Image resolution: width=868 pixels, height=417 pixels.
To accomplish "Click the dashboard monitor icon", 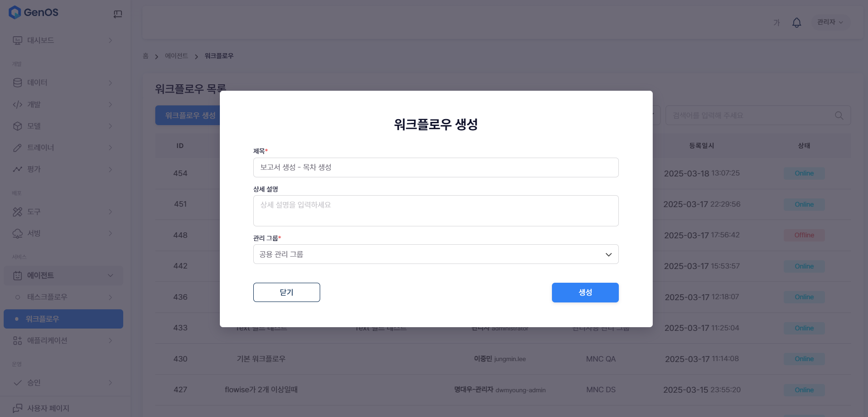I will coord(17,40).
